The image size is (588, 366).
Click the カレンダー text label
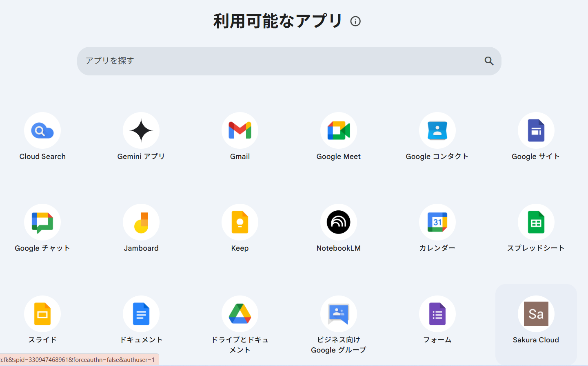437,248
